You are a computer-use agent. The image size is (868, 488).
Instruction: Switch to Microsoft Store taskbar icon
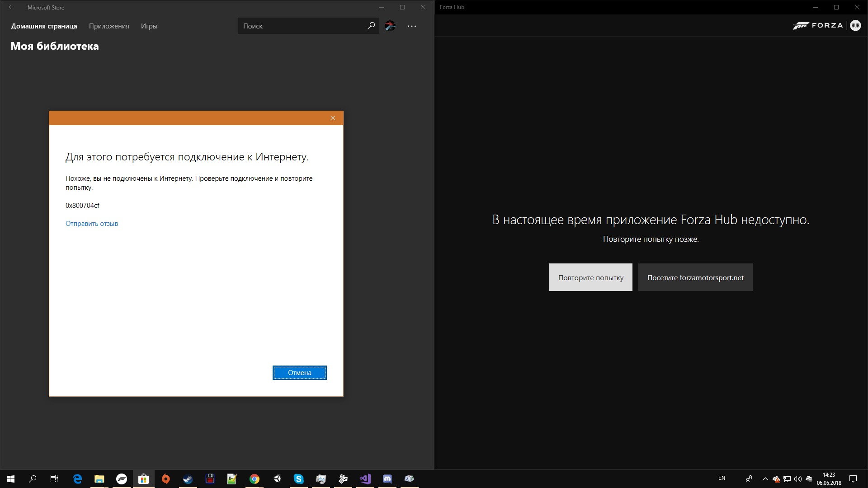(144, 479)
